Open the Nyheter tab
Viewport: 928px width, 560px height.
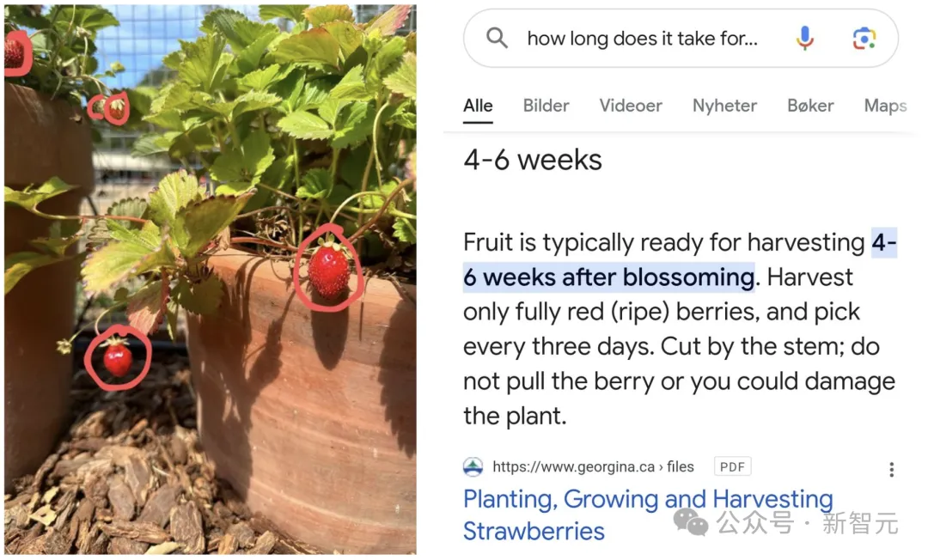[724, 106]
